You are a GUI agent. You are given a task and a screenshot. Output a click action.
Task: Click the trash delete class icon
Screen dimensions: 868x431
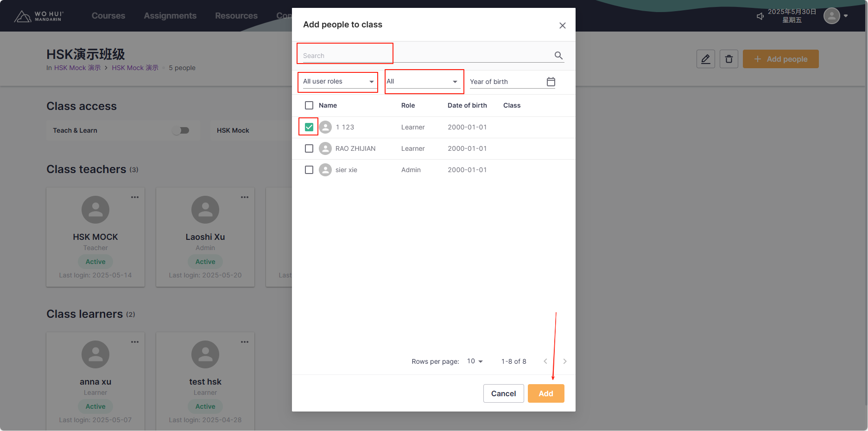pyautogui.click(x=729, y=59)
